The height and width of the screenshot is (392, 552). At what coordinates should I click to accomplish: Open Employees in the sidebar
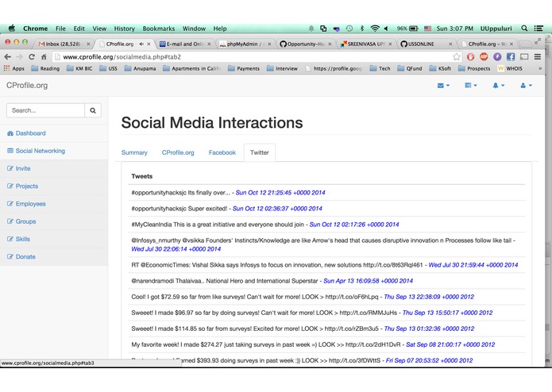(31, 204)
